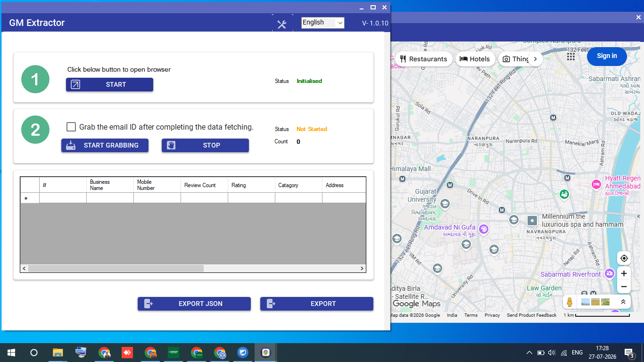Open the notification center icon
Screen dimensions: 644x362
629,353
